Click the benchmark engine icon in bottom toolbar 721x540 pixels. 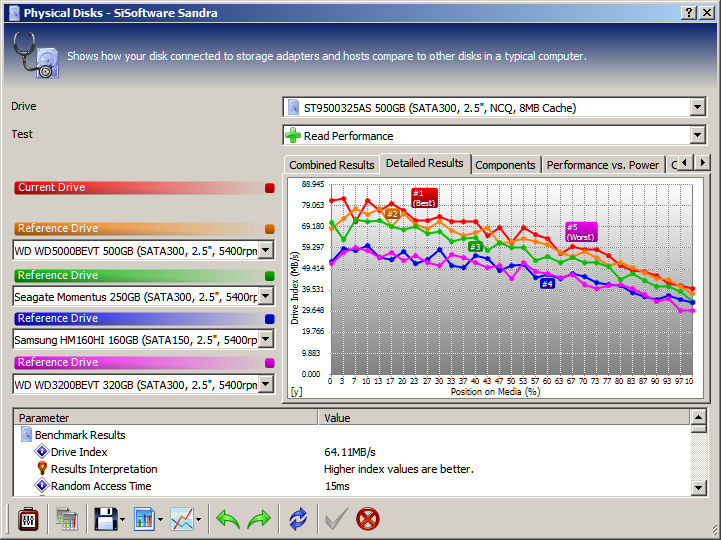point(28,520)
